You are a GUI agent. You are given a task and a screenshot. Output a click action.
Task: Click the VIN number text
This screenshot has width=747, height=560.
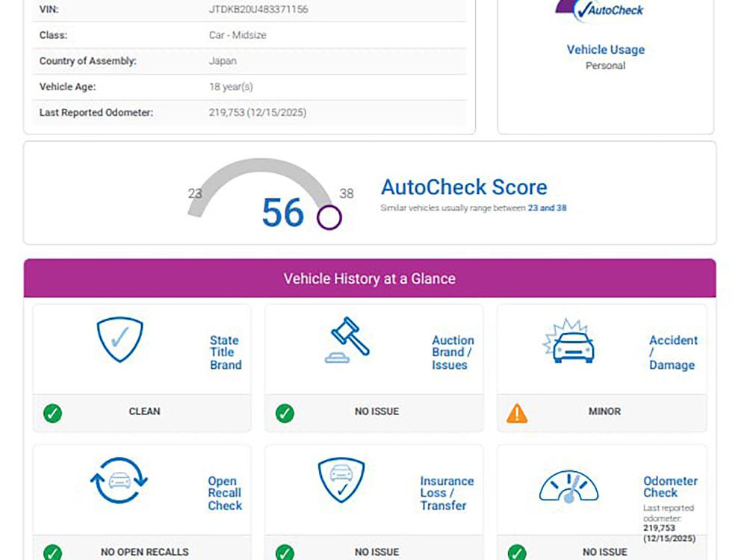tap(258, 10)
